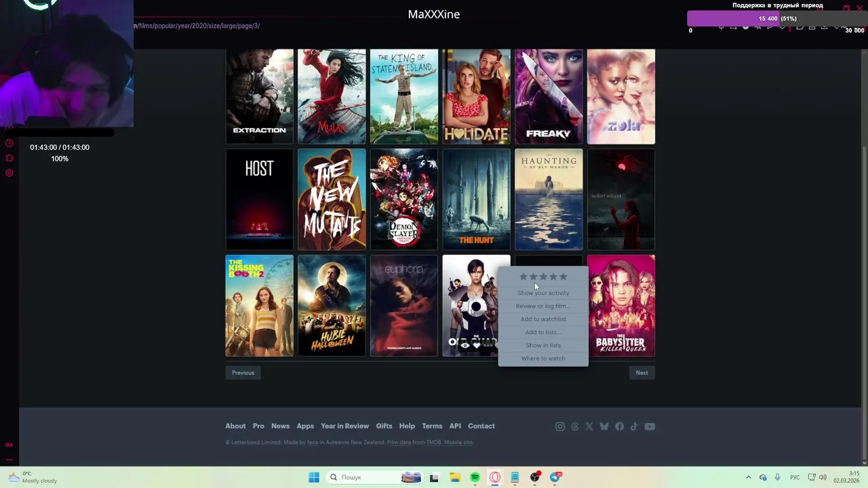Open Mobile site link in footer

(458, 443)
